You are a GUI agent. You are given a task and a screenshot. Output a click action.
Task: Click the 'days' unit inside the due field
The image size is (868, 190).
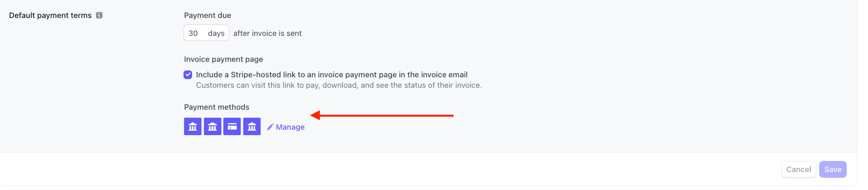point(216,33)
